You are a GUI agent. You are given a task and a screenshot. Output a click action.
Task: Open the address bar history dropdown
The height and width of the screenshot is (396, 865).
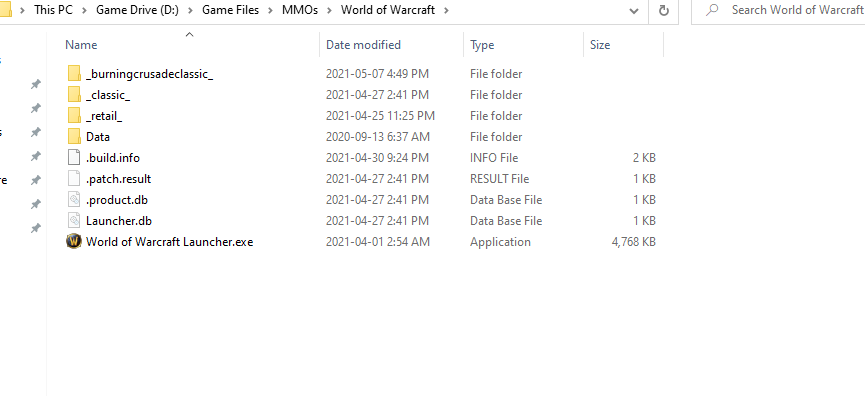point(634,10)
